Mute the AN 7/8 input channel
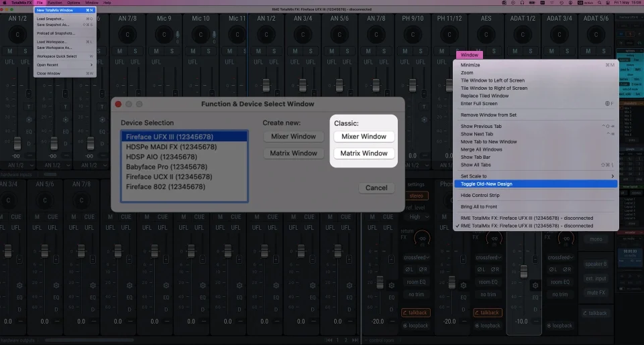644x345 pixels. (x=119, y=51)
